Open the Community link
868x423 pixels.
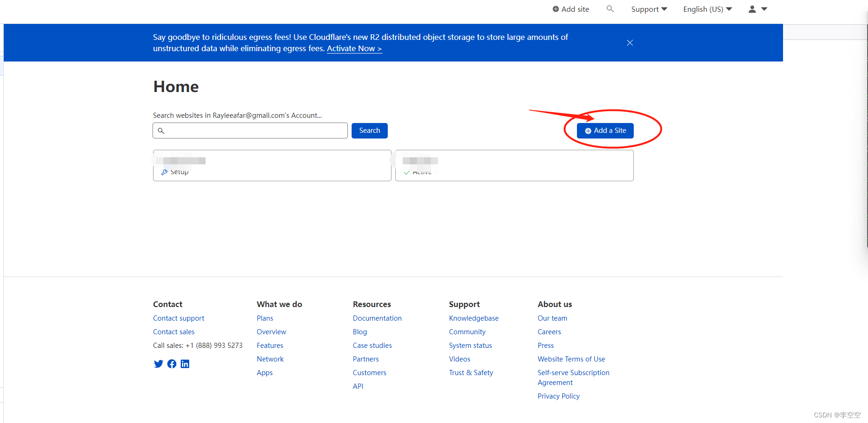pos(467,332)
